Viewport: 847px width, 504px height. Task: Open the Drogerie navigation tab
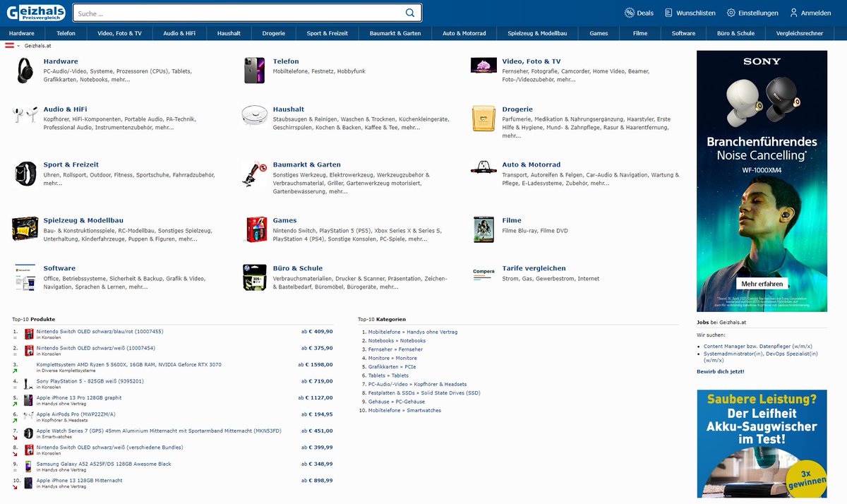(273, 33)
